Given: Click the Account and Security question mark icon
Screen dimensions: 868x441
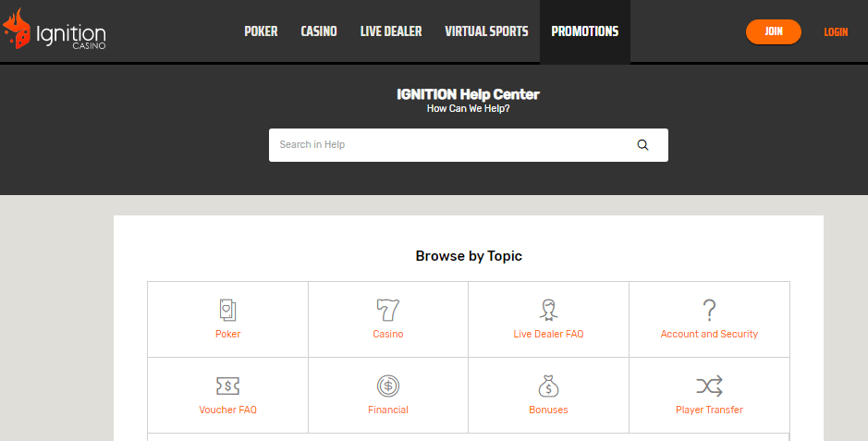Looking at the screenshot, I should (709, 310).
